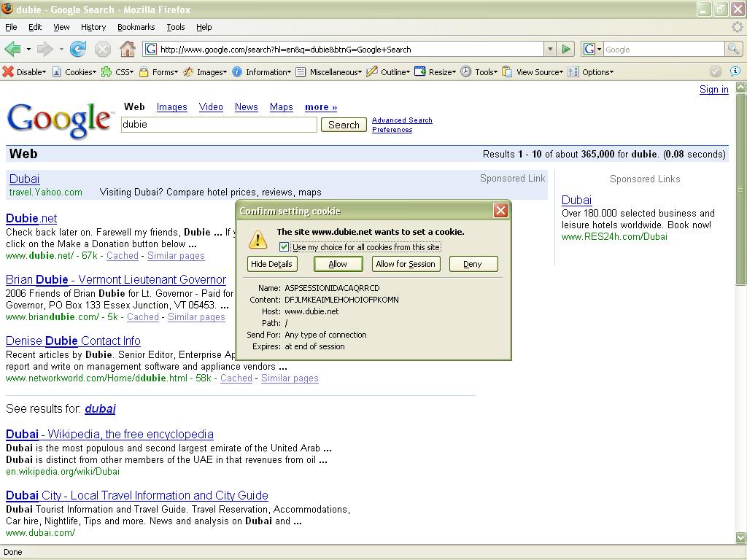Click the info status icon at toolbar end
The height and width of the screenshot is (560, 747).
(735, 71)
